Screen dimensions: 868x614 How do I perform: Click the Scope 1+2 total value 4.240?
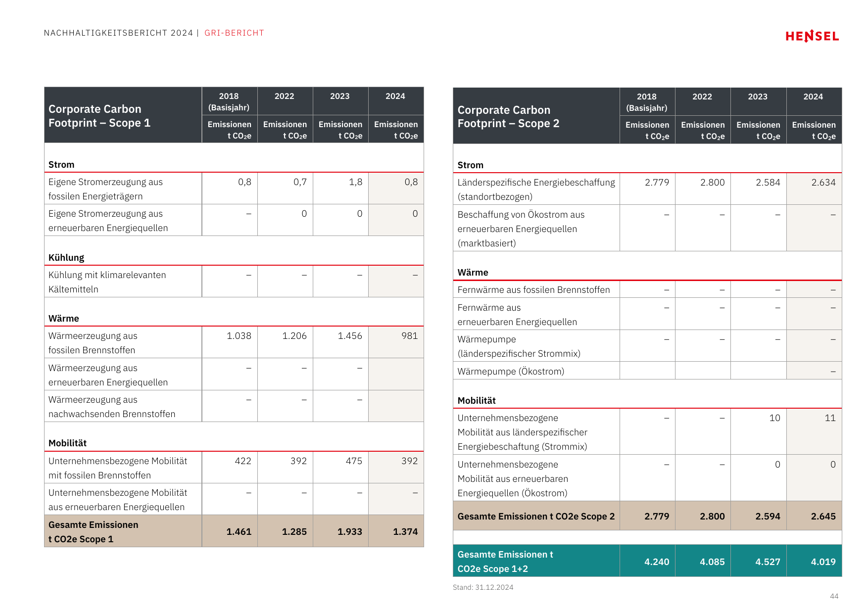657,562
